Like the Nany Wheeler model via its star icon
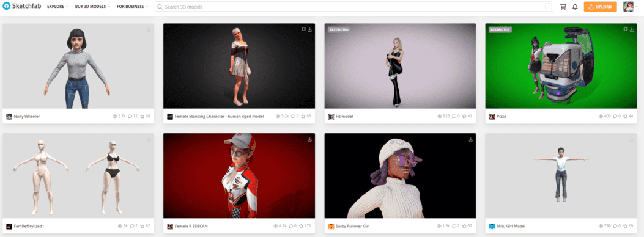 tap(142, 117)
